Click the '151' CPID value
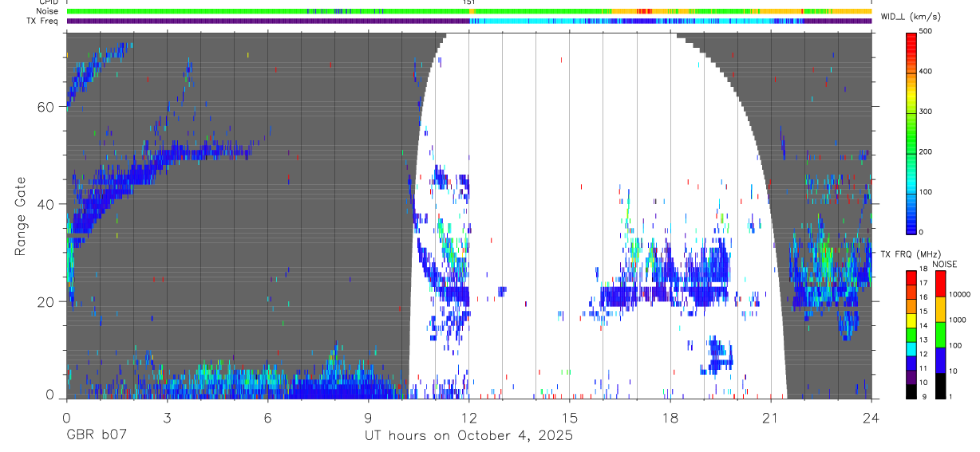980x452 pixels. (469, 3)
